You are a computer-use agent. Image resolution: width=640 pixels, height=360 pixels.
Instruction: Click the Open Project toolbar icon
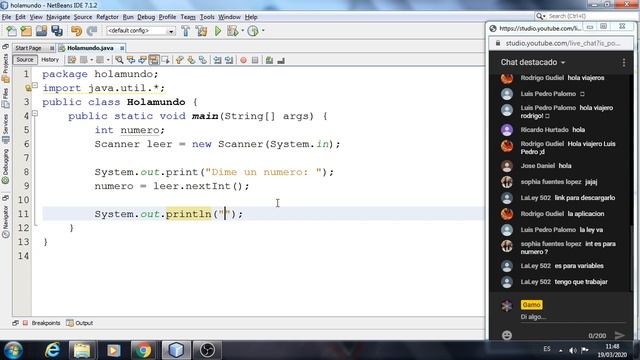click(41, 31)
